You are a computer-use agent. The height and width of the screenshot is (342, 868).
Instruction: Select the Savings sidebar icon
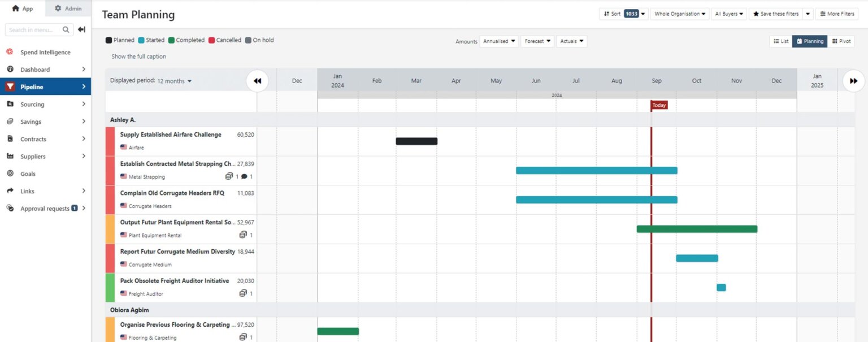(9, 121)
